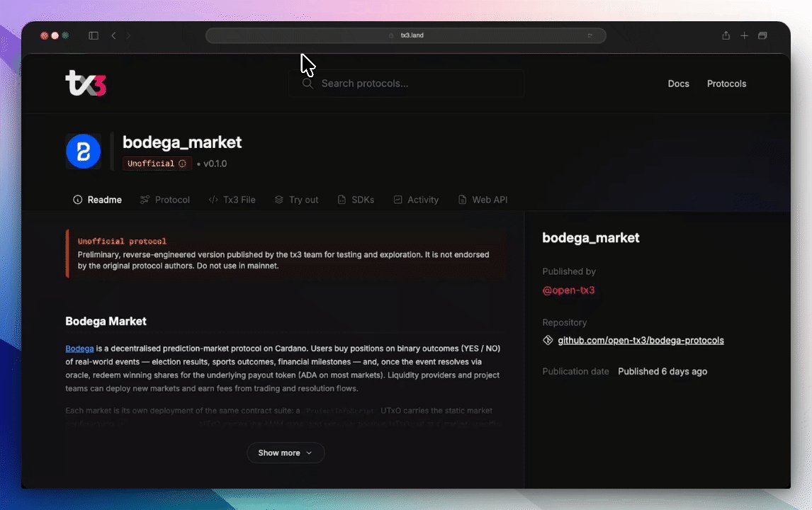Click the Unofficial badge
Image resolution: width=812 pixels, height=510 pixels.
pos(157,164)
